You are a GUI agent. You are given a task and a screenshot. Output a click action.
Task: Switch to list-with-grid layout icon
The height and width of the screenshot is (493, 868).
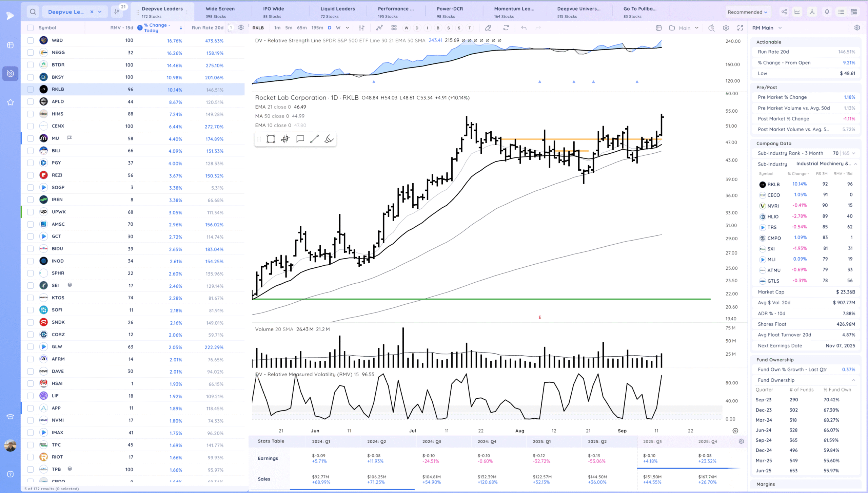click(x=854, y=12)
